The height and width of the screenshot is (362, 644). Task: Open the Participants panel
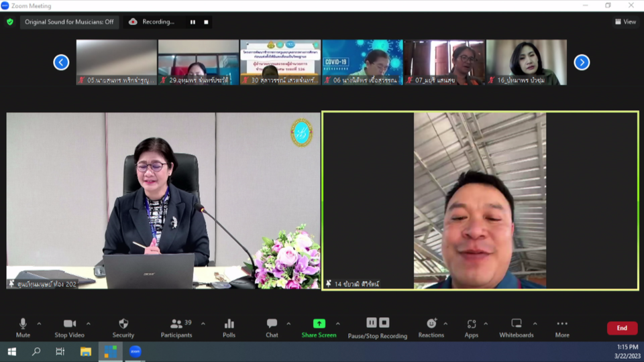point(176,324)
